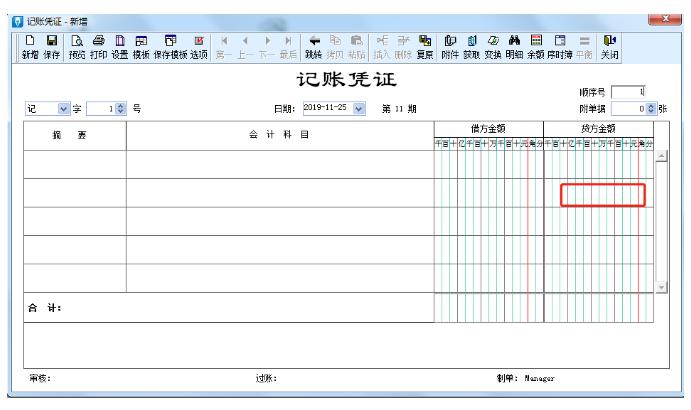The height and width of the screenshot is (410, 691).
Task: Click the first row 会计科目 account cell
Action: pos(280,164)
